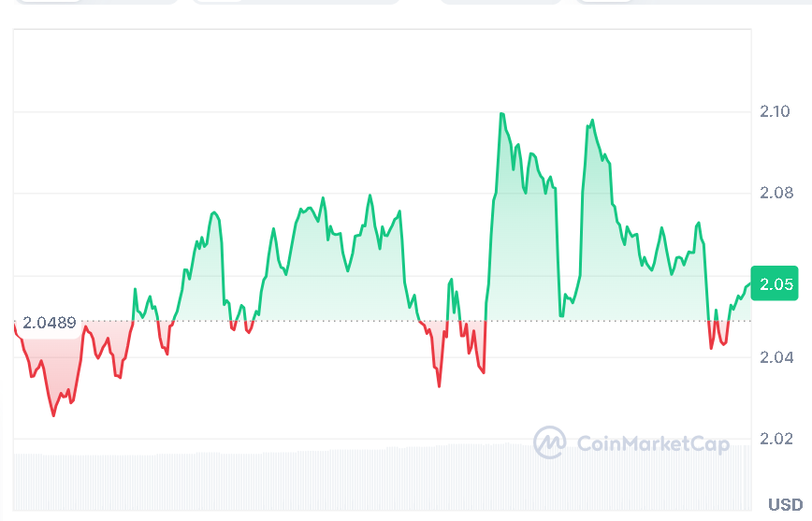Click the second tall green peak on the right
The width and height of the screenshot is (812, 521).
coord(592,121)
